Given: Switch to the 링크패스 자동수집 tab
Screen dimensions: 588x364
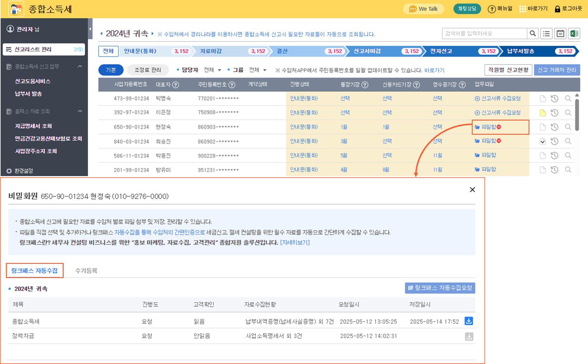Looking at the screenshot, I should click(x=35, y=271).
